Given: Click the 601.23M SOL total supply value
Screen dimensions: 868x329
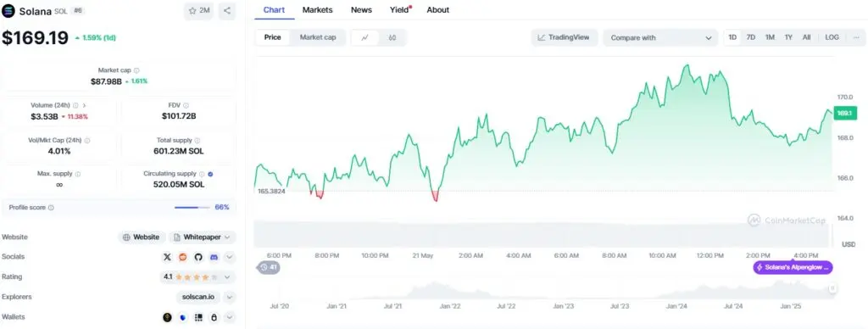Looking at the screenshot, I should click(x=179, y=151).
